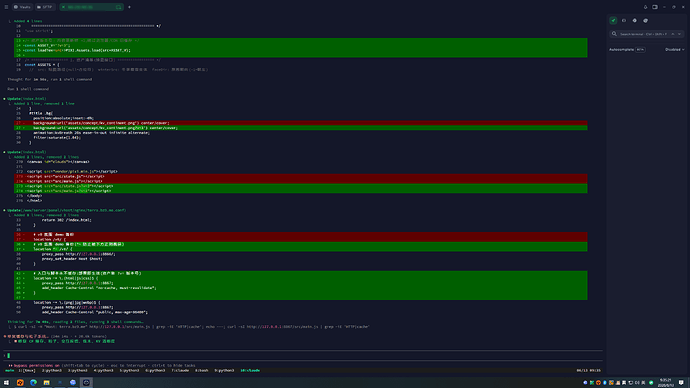Click the 'const ASSETS = {' code line
Image resolution: width=690 pixels, height=388 pixels.
(42, 65)
